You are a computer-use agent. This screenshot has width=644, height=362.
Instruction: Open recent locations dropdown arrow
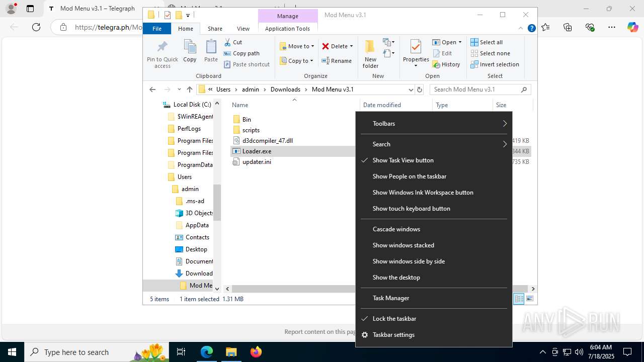179,89
